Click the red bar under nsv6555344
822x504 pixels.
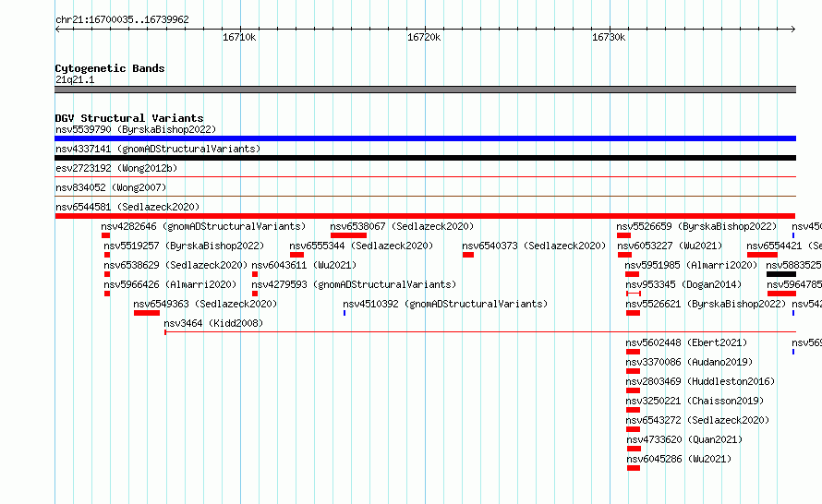[x=296, y=255]
